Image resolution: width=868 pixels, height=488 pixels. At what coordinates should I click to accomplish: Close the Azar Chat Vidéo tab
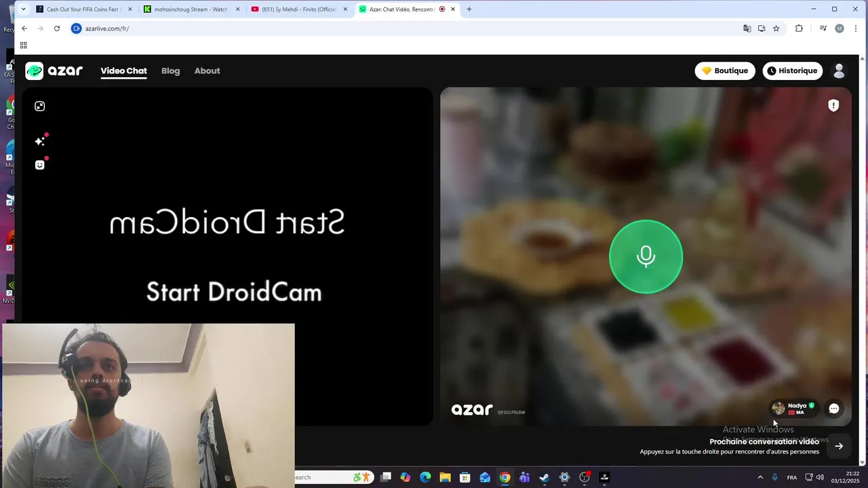[x=453, y=9]
